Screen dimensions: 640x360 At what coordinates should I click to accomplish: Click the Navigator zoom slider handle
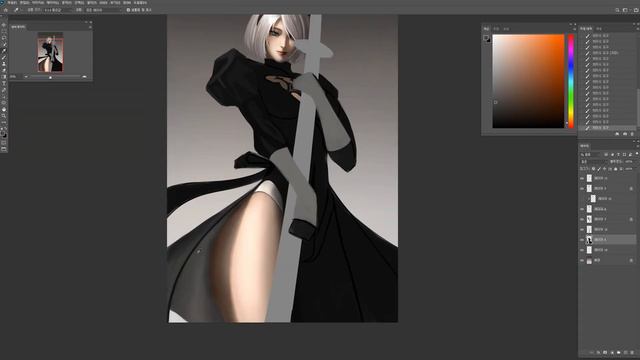tap(50, 77)
